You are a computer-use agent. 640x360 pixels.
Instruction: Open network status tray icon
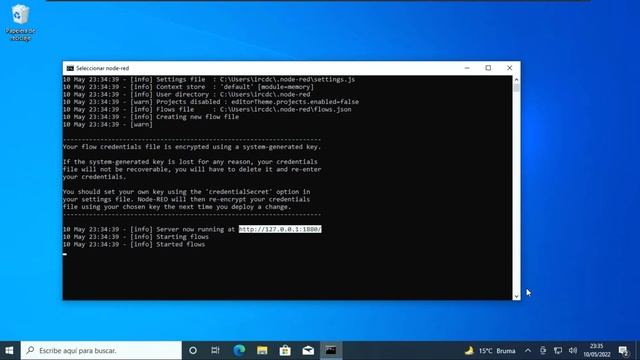tap(558, 351)
